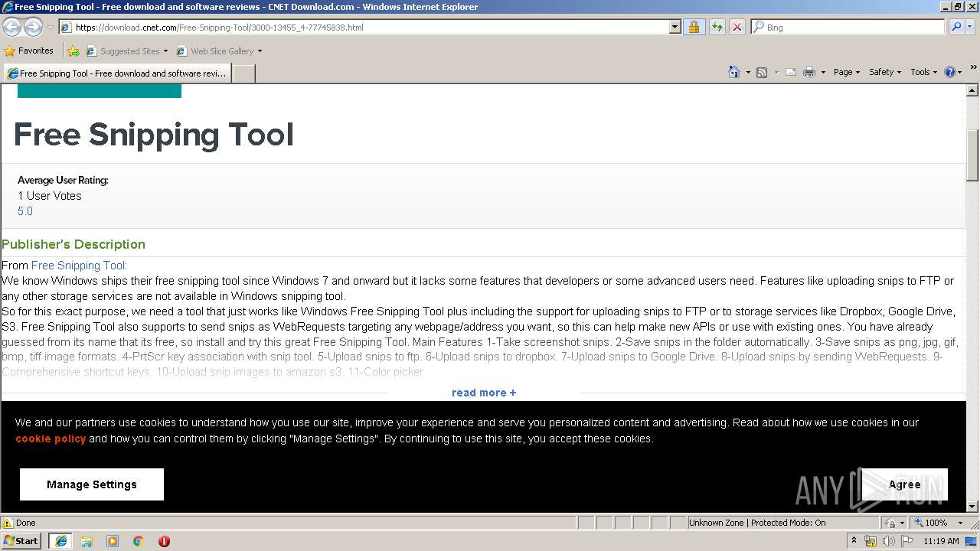Click the Manage Settings button

click(x=92, y=484)
